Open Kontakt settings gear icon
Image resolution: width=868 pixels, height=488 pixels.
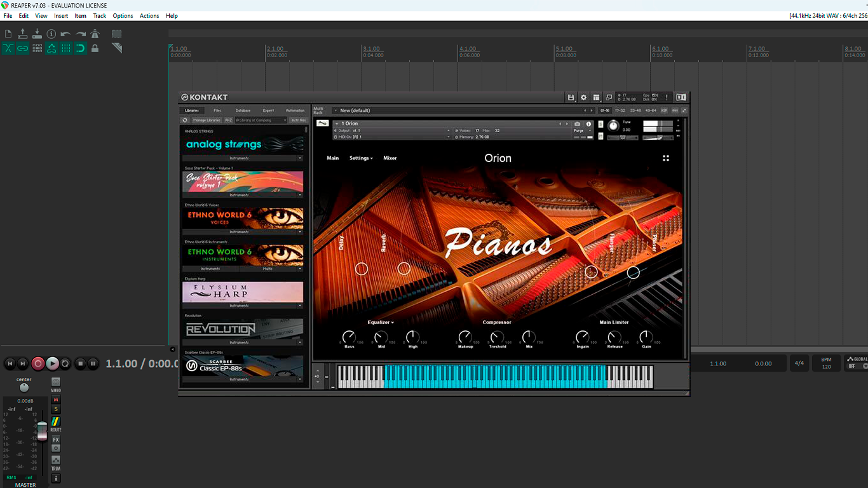(584, 97)
